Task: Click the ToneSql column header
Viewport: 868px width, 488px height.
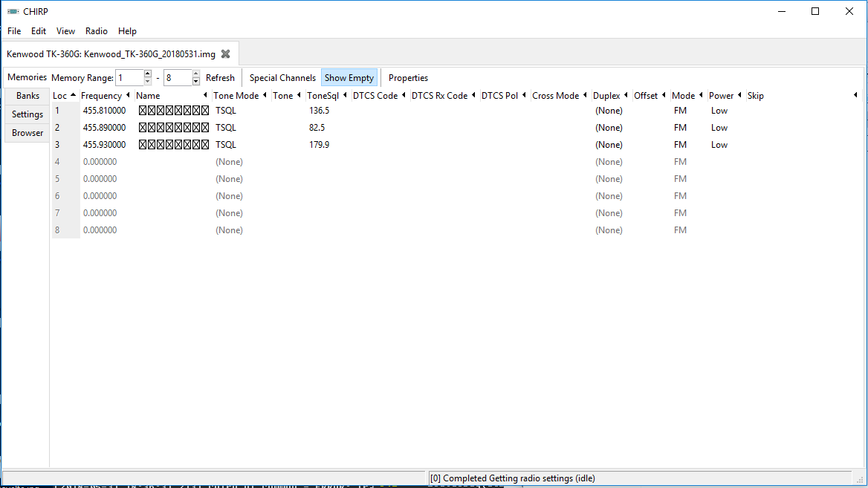Action: coord(327,96)
